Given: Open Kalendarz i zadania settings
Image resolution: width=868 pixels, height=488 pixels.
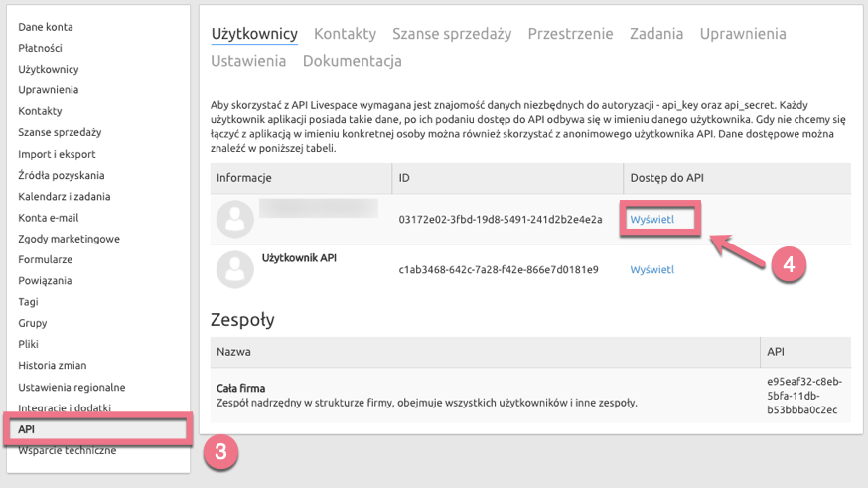Looking at the screenshot, I should click(64, 197).
